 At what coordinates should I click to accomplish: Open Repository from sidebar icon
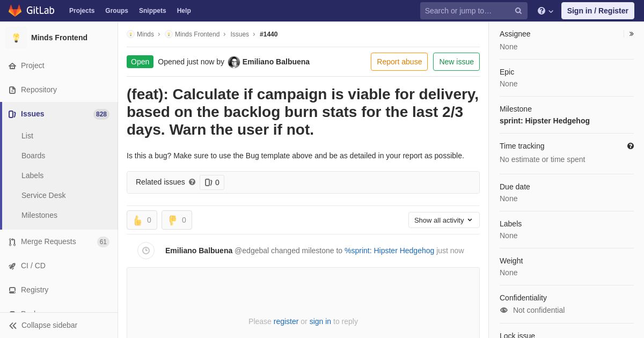point(12,90)
